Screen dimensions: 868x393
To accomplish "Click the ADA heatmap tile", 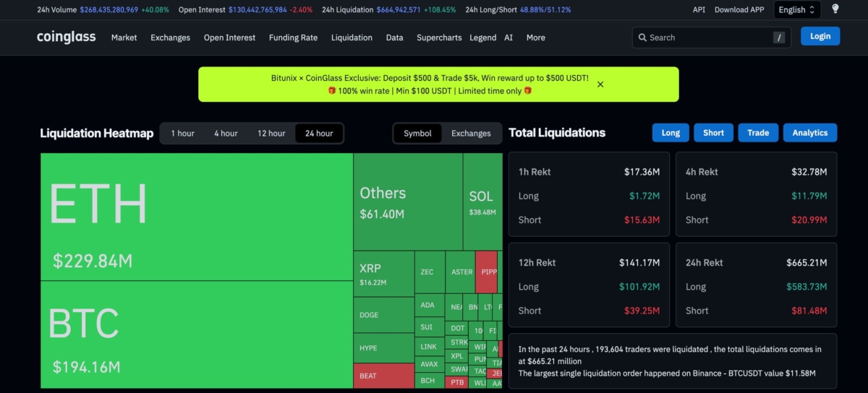I will pos(429,305).
